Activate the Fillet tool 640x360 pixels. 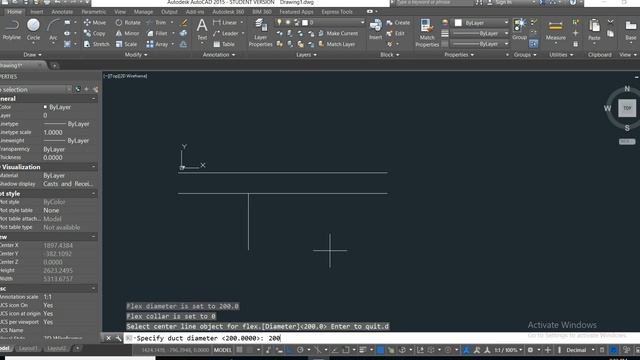pos(157,33)
